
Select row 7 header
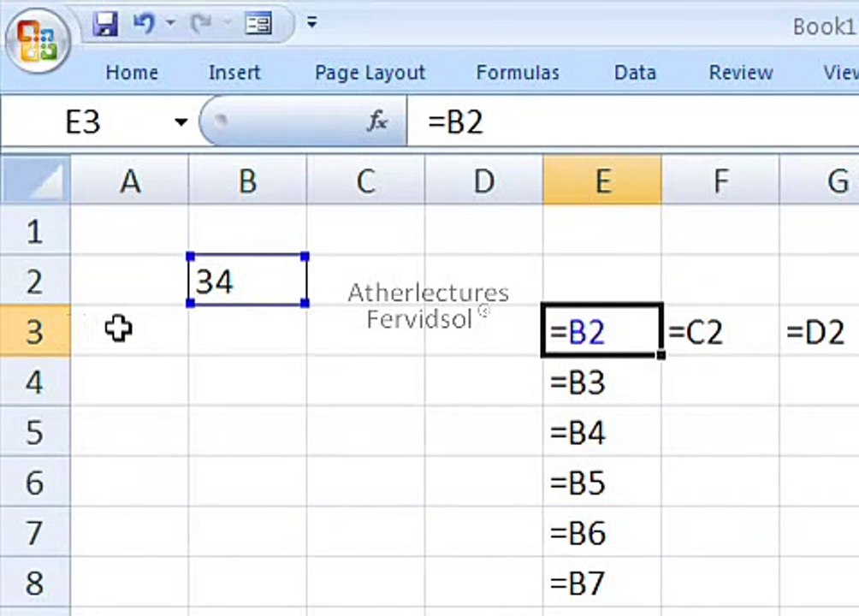pyautogui.click(x=36, y=533)
